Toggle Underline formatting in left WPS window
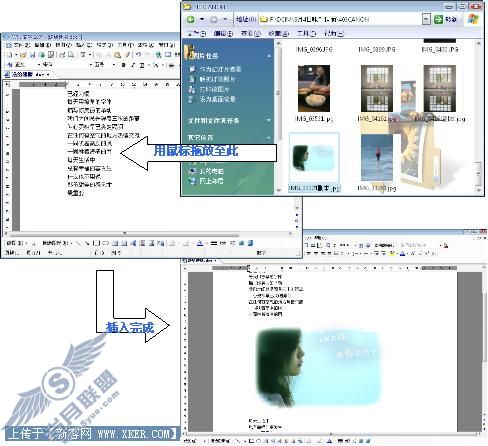 click(x=142, y=65)
